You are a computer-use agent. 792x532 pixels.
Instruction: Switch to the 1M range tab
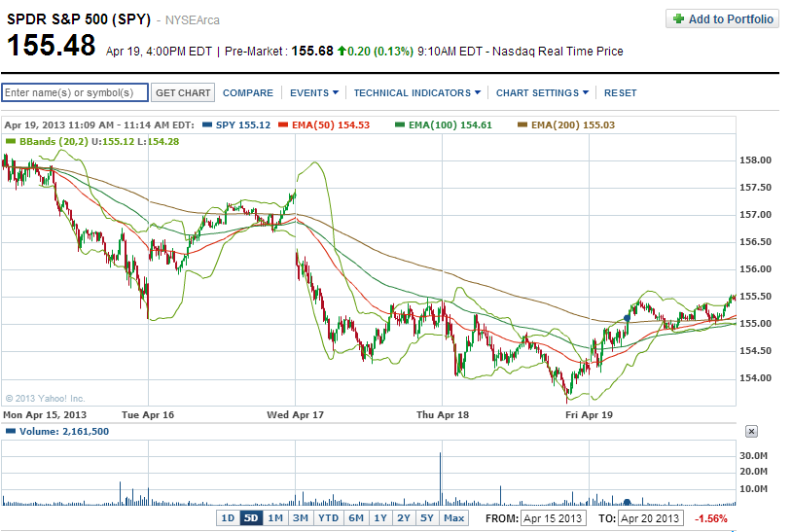[275, 517]
